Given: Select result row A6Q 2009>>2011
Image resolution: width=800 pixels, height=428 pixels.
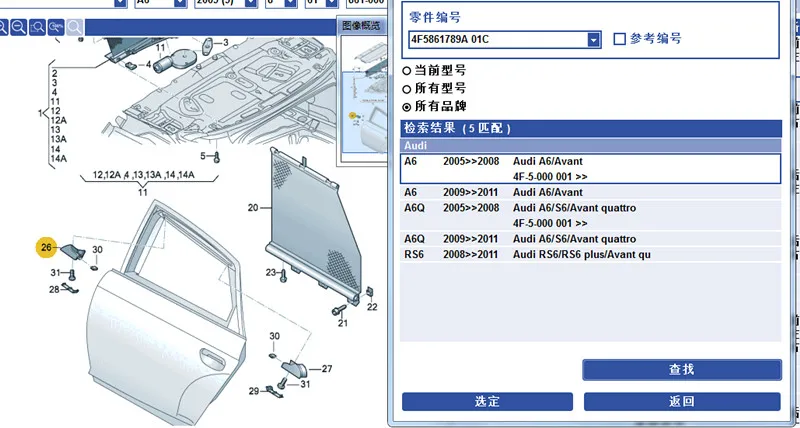Looking at the screenshot, I should coord(591,239).
